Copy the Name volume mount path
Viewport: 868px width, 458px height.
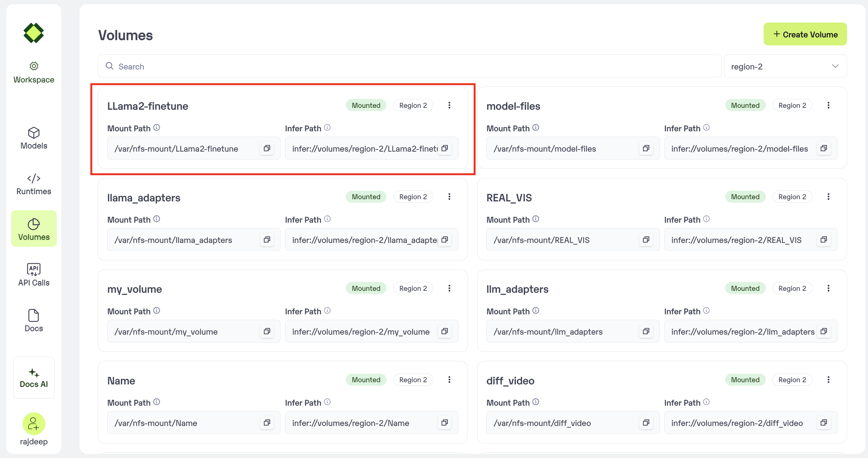pyautogui.click(x=266, y=422)
